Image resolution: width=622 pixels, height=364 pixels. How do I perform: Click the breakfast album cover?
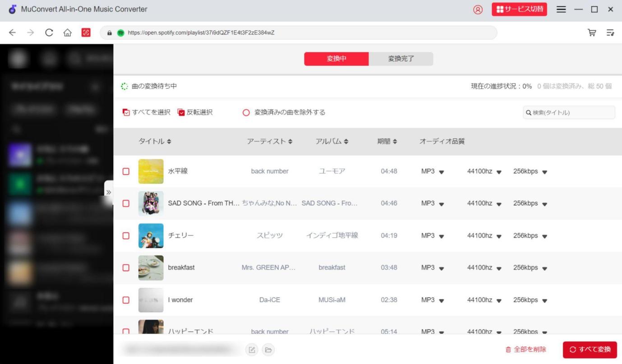151,267
